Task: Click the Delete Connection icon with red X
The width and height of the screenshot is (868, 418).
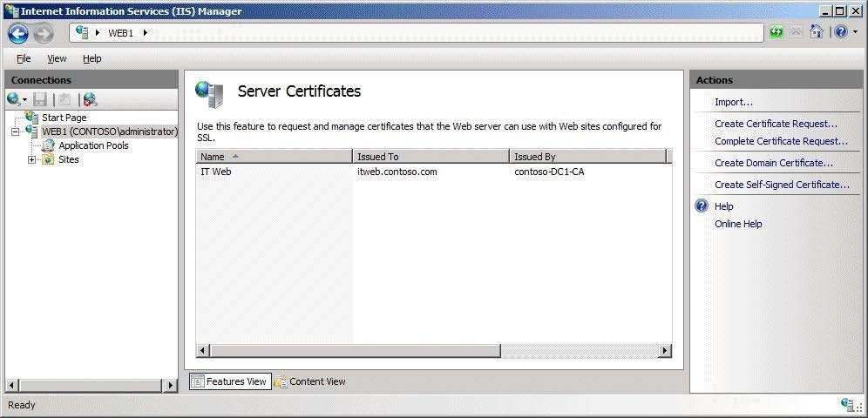Action: tap(91, 99)
